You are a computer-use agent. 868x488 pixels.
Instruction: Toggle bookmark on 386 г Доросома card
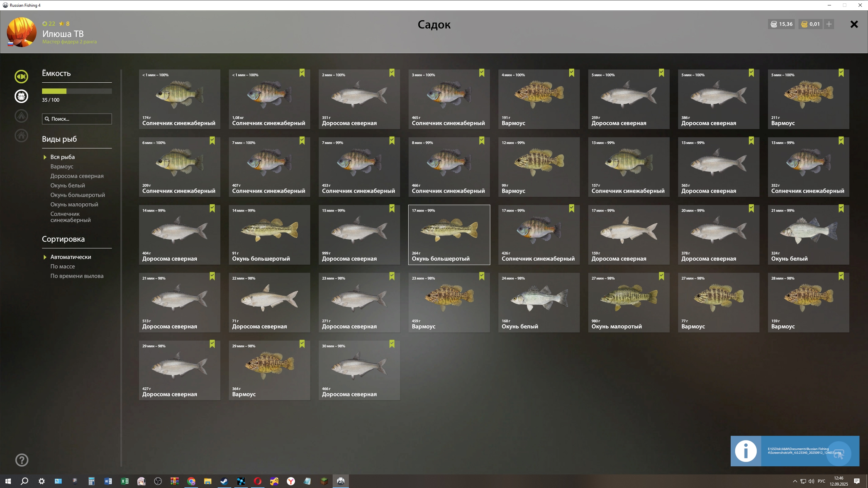[751, 73]
